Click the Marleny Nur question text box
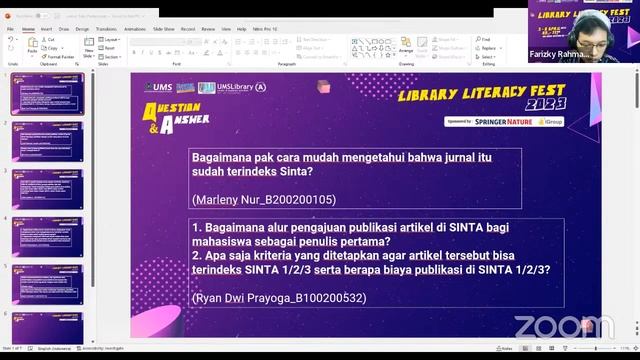Screen dimensions: 640x360 click(x=355, y=178)
